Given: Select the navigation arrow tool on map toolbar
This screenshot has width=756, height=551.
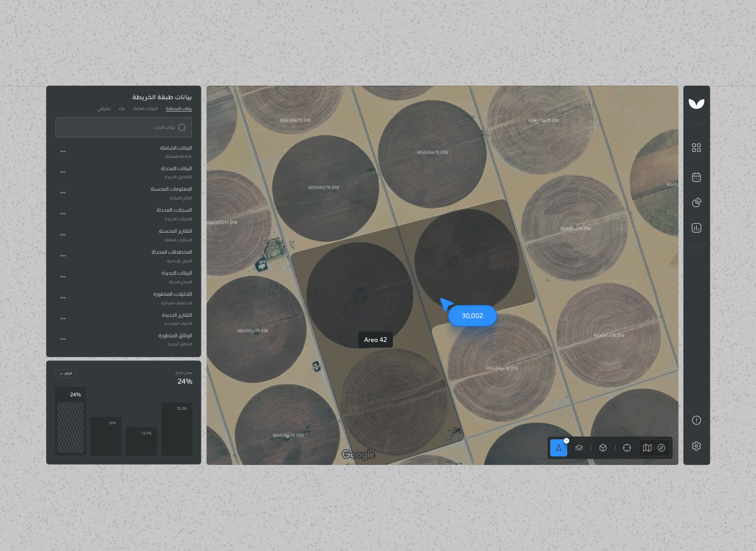Looking at the screenshot, I should [558, 448].
